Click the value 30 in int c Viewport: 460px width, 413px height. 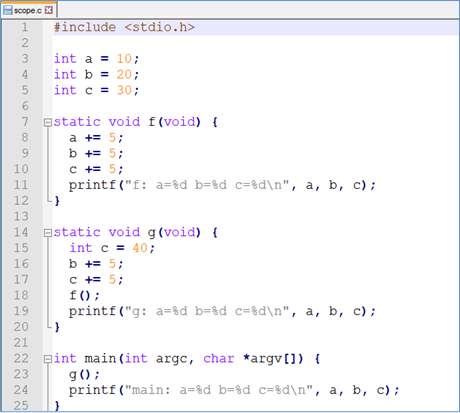point(124,90)
